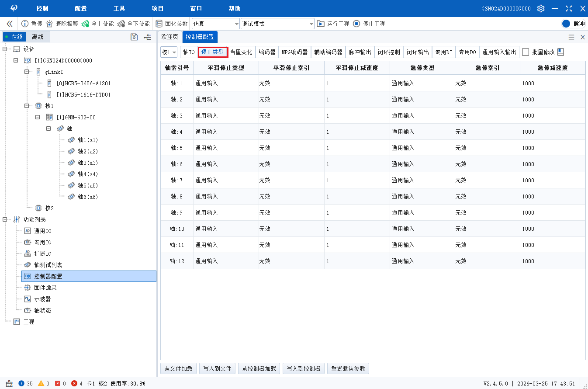Select the 编码器 toolbar button
The width and height of the screenshot is (588, 389).
pyautogui.click(x=267, y=52)
